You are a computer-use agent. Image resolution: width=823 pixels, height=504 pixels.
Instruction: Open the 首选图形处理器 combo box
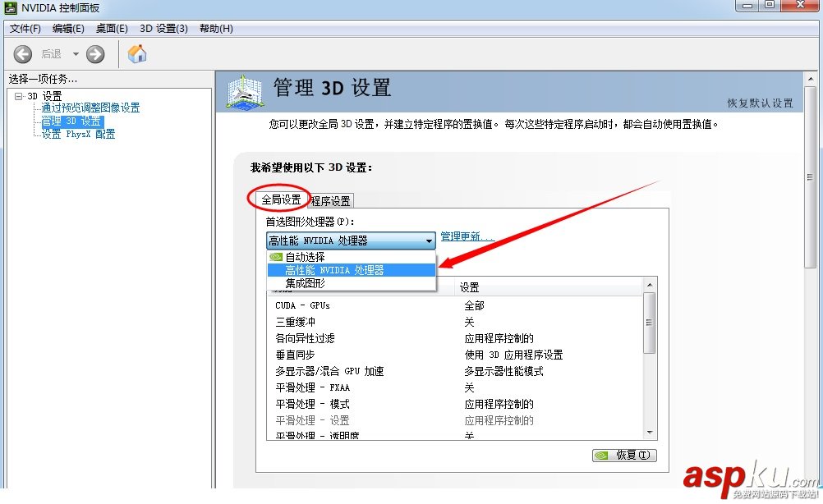coord(351,241)
